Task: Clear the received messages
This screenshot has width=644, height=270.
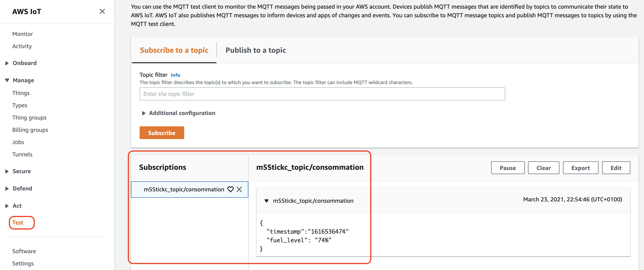Action: pyautogui.click(x=543, y=168)
